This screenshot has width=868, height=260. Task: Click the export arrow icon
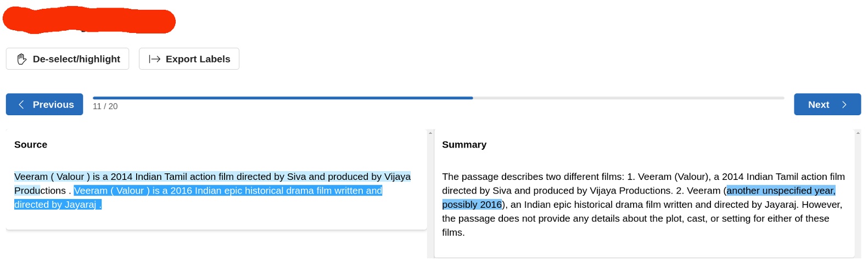point(155,59)
